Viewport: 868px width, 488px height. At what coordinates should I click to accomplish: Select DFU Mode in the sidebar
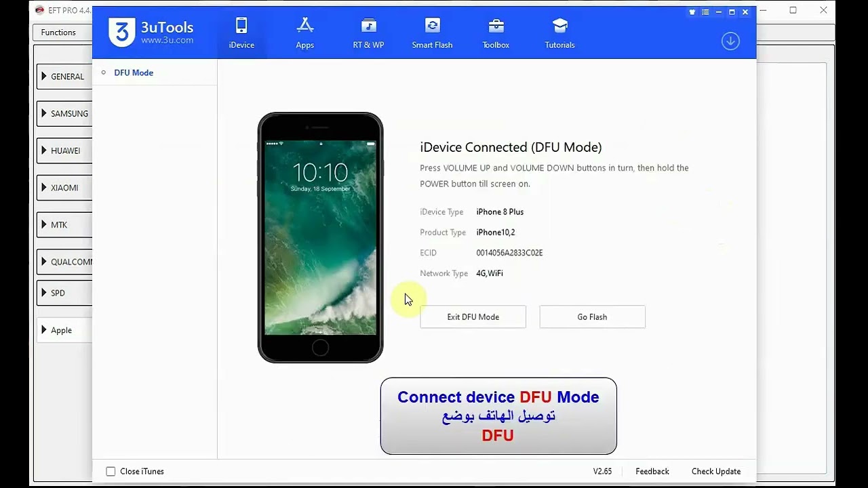(x=134, y=73)
